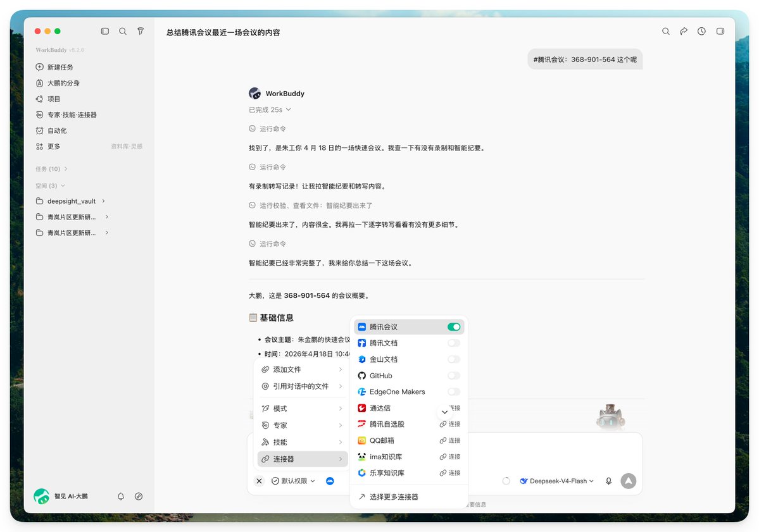Click the share arrow icon at top right
Viewport: 759px width, 532px height.
684,31
